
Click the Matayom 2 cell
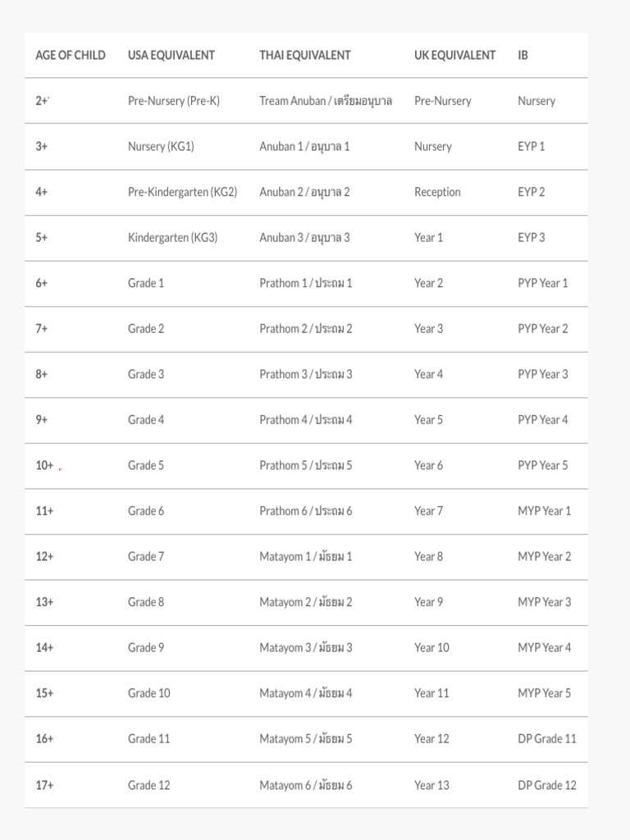pos(306,602)
